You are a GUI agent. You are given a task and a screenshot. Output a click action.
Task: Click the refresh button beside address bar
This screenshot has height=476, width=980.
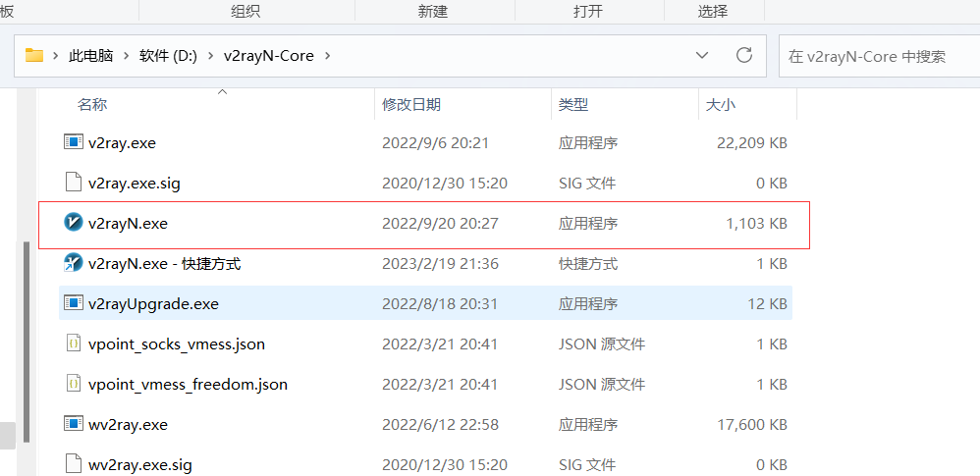pyautogui.click(x=744, y=55)
